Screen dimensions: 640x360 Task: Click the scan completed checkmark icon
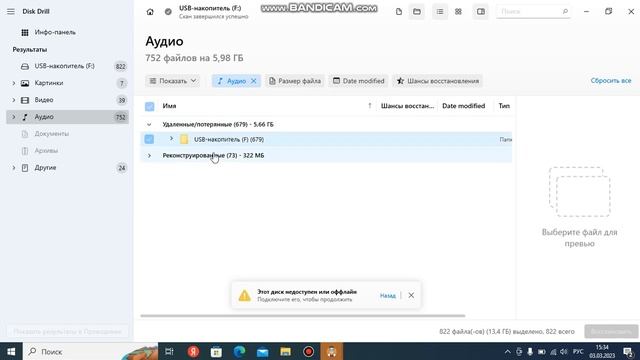click(168, 12)
